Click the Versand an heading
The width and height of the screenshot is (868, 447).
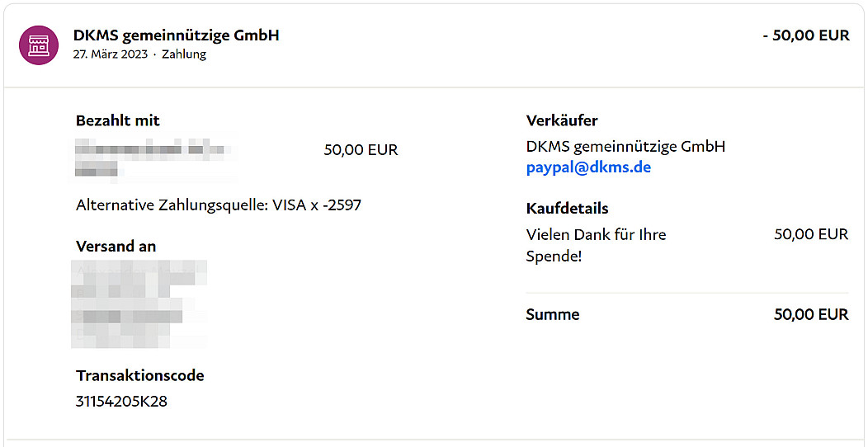click(x=116, y=247)
